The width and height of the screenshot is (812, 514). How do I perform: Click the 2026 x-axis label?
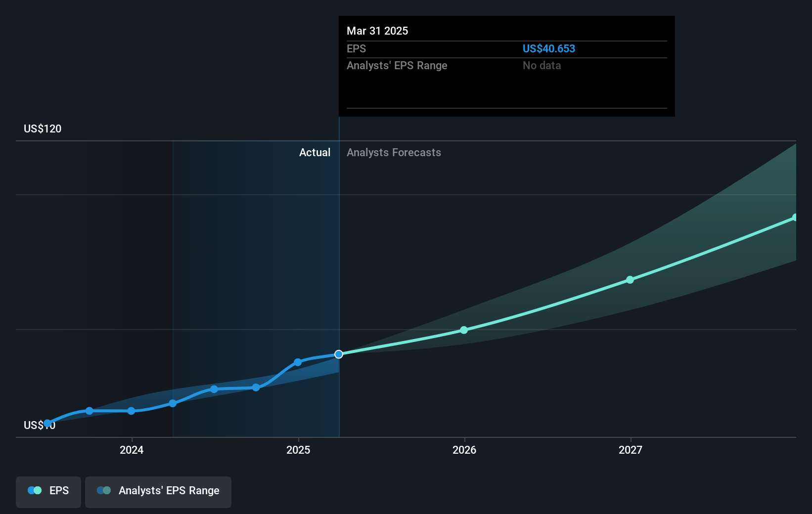(464, 450)
